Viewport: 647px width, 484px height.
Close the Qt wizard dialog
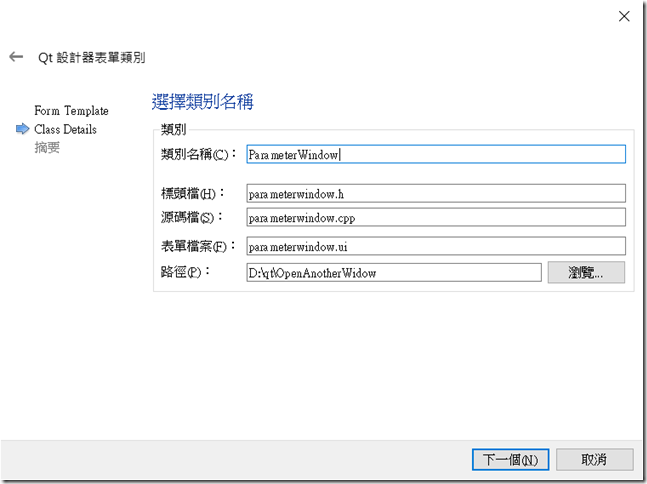(x=624, y=16)
